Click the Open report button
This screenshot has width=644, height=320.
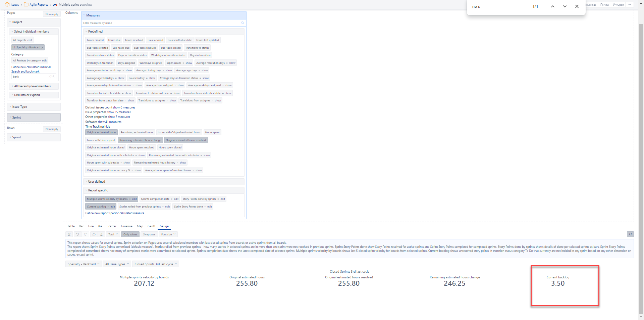(x=619, y=5)
